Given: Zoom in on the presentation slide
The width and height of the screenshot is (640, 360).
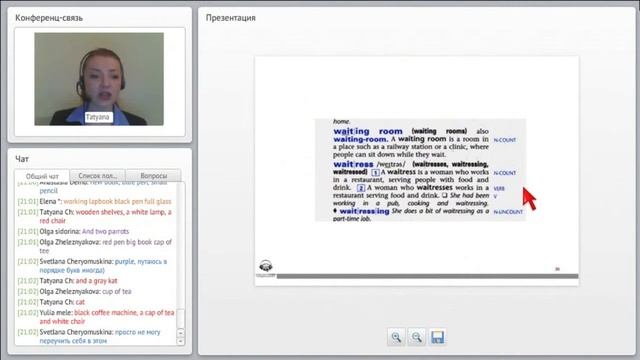Looking at the screenshot, I should pos(396,337).
